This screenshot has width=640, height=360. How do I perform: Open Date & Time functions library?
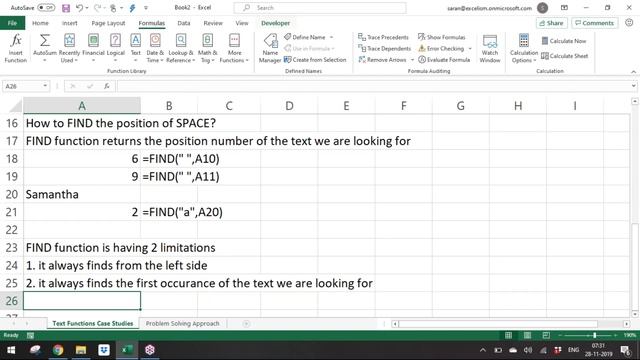point(155,48)
